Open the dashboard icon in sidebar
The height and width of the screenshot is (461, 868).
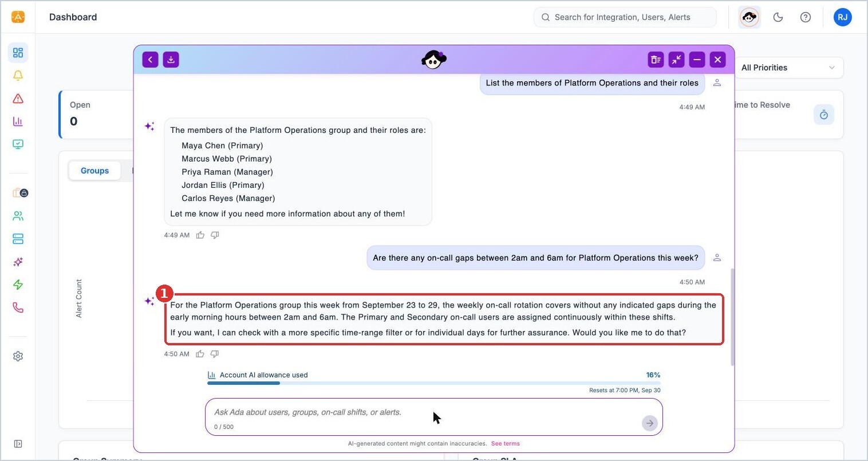[x=18, y=53]
